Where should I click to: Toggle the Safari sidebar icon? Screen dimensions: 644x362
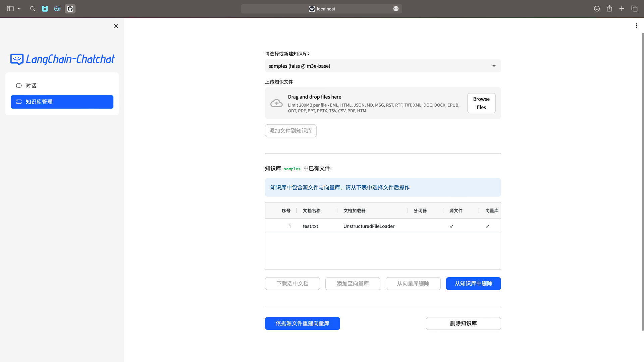pos(10,9)
